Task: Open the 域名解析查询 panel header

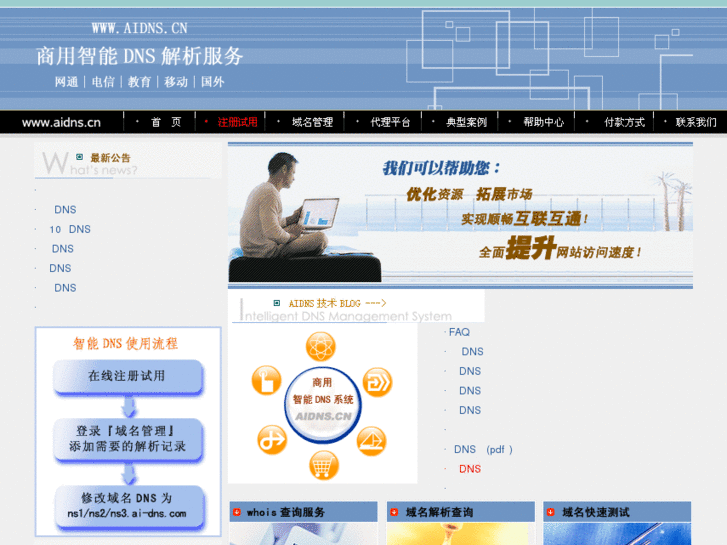Action: [460, 512]
